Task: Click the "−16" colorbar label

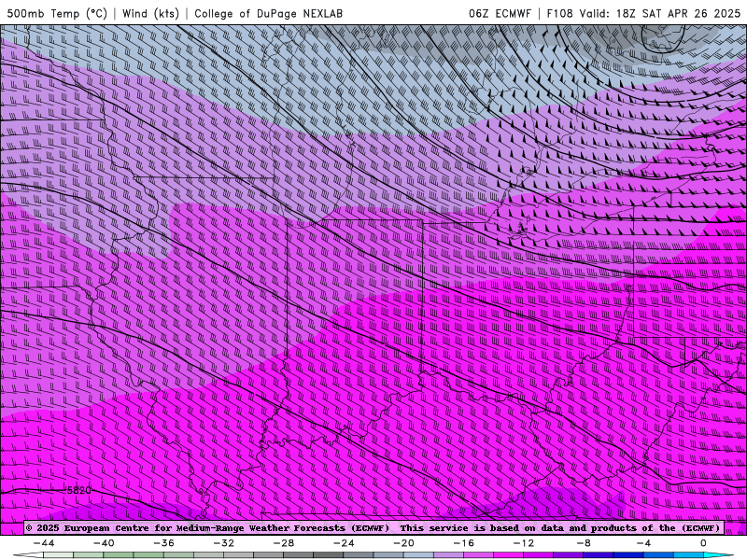Action: (x=464, y=543)
